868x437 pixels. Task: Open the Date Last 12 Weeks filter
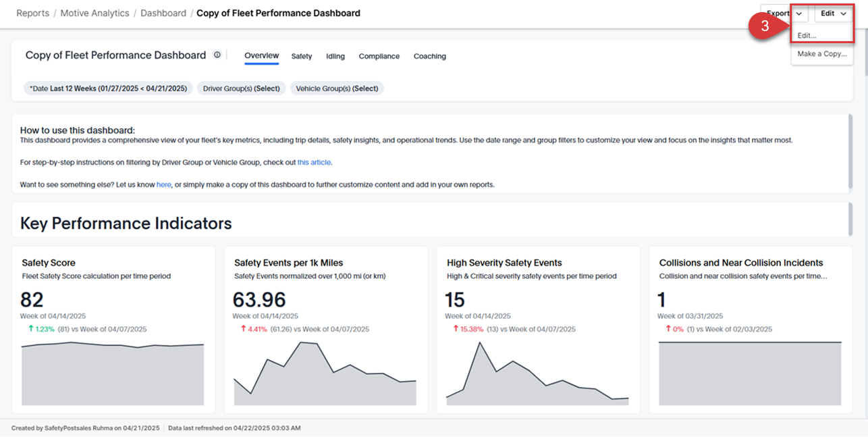(x=108, y=88)
